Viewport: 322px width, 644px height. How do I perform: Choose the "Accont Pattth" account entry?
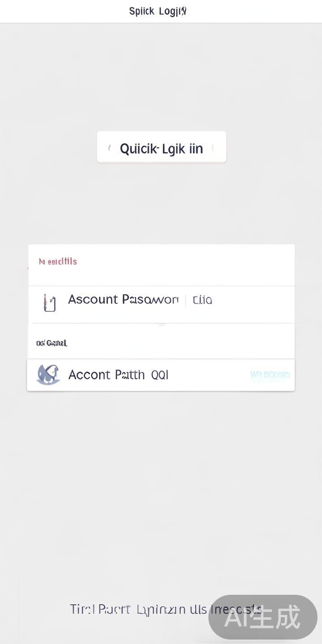(x=106, y=375)
